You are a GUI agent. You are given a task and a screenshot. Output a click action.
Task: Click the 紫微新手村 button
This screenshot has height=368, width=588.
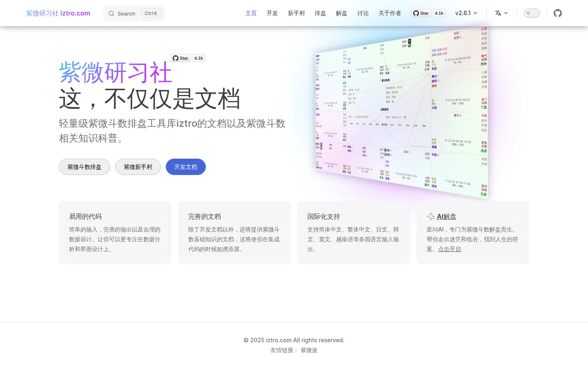[x=138, y=167]
